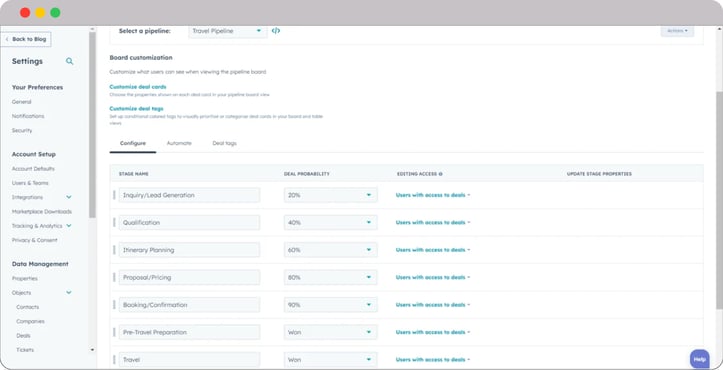
Task: Click the drag handle beside Qualification stage
Action: (x=114, y=222)
